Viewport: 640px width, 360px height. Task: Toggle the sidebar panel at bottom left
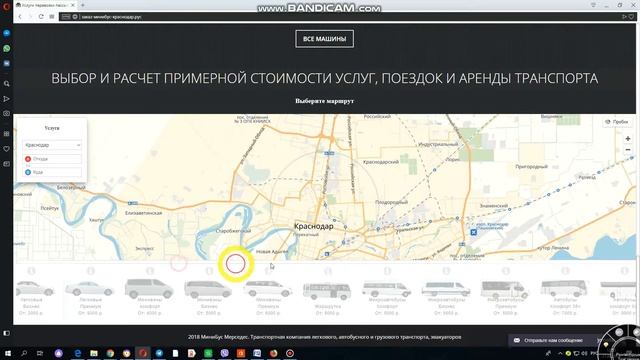point(7,333)
